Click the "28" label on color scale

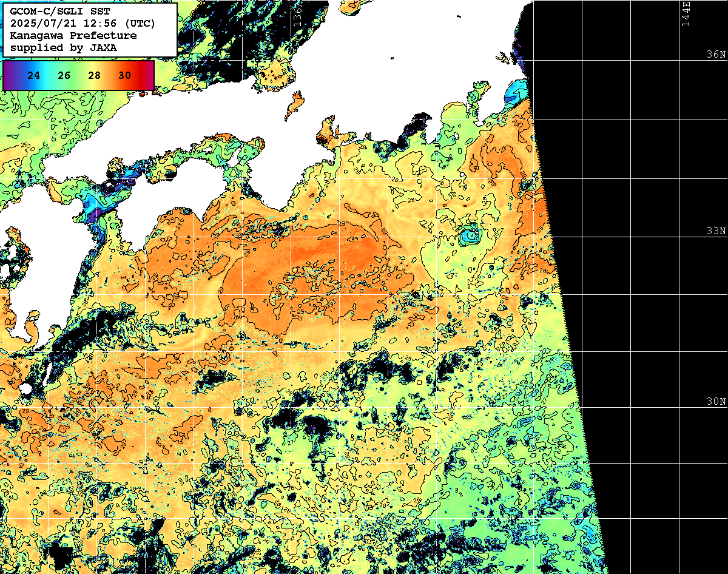point(95,75)
